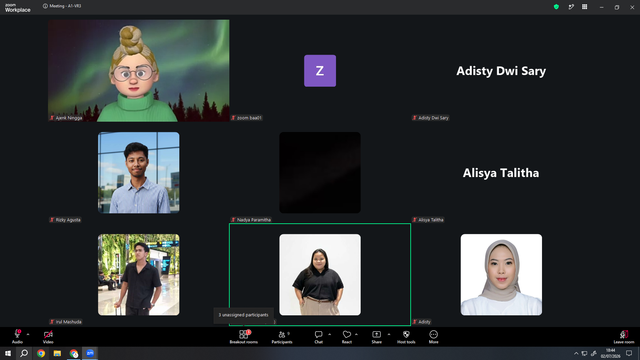Open the view layout grid icon
The image size is (640, 360).
coord(584,7)
